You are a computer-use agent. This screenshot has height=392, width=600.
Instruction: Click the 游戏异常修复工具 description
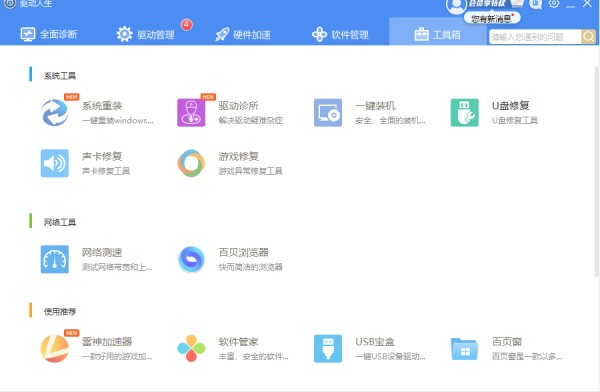coord(250,171)
